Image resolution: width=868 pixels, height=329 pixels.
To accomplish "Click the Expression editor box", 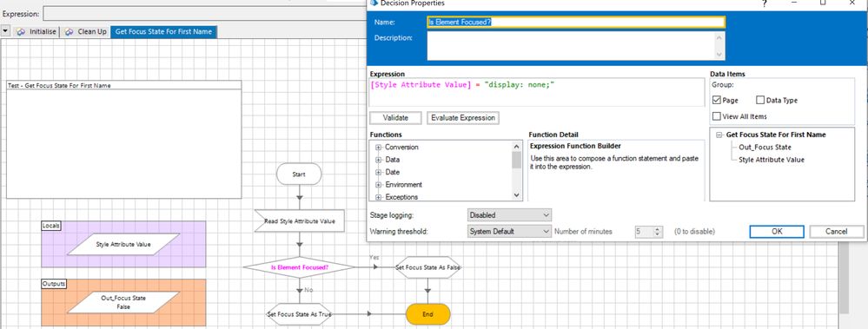I will [x=536, y=92].
